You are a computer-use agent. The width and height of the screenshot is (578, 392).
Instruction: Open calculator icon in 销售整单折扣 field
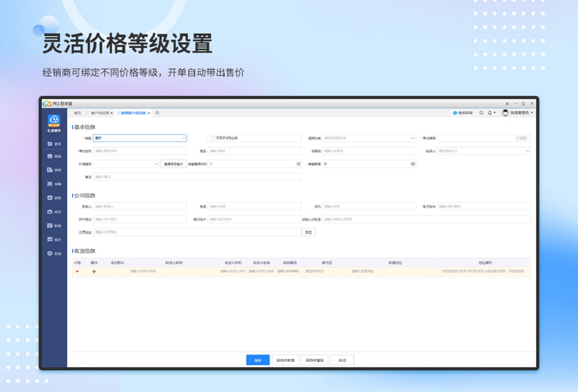[299, 164]
